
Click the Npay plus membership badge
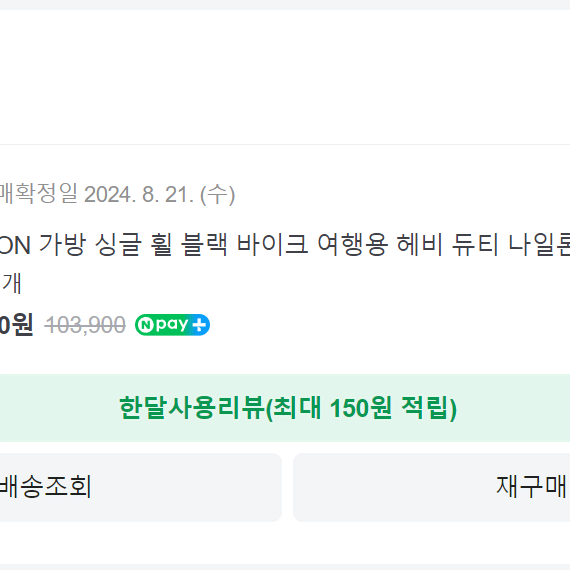click(172, 325)
